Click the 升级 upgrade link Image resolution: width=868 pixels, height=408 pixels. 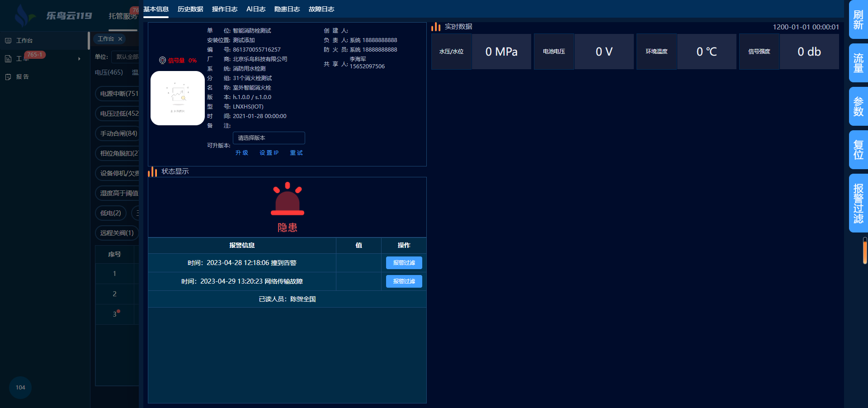click(242, 153)
